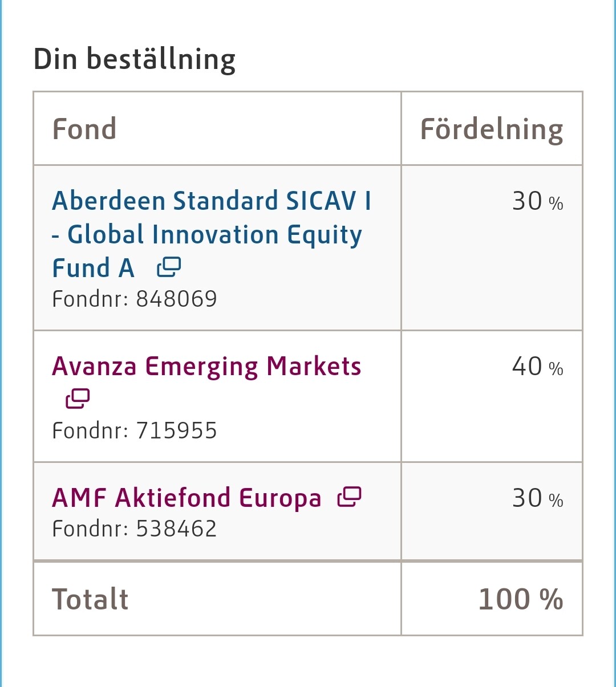Click the 'Global Innovation Equity' line of Aberdeen link

click(214, 235)
